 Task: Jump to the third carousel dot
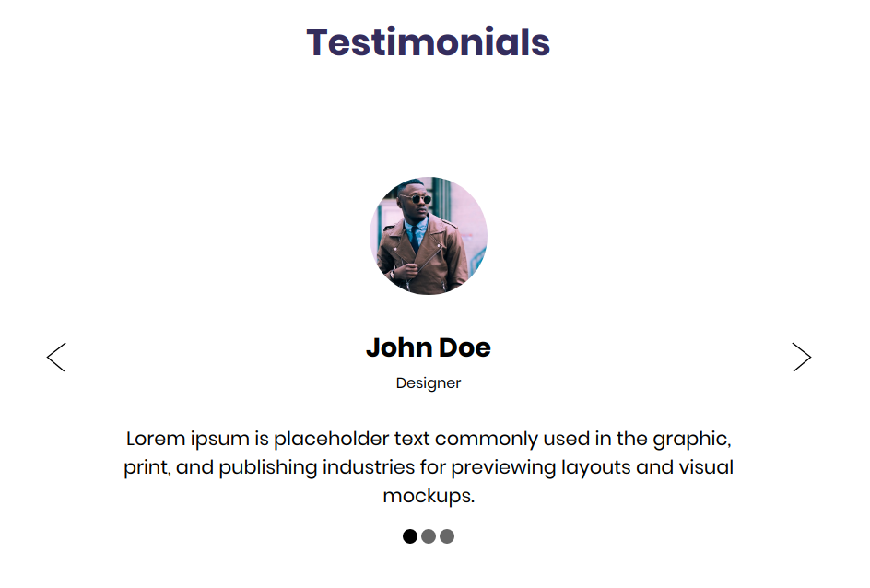click(447, 536)
